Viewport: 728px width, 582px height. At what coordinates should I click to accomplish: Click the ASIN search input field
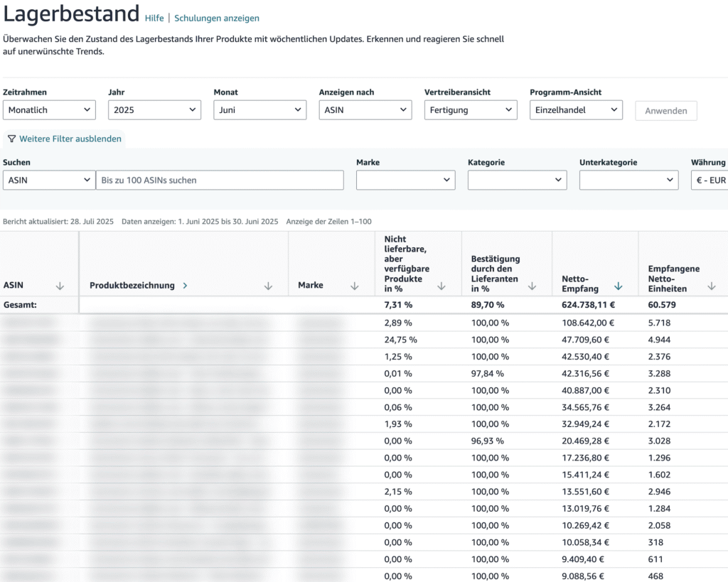click(x=219, y=180)
